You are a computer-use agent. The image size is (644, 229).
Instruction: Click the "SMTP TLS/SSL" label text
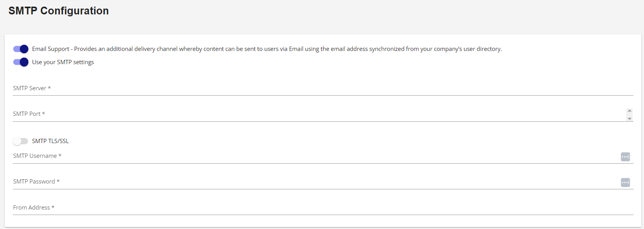(50, 141)
